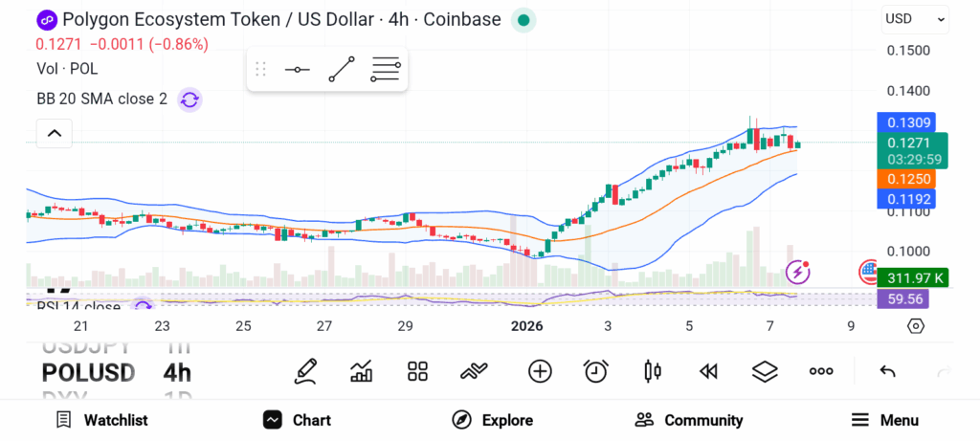Select the horizontal line drawing tool

click(297, 70)
